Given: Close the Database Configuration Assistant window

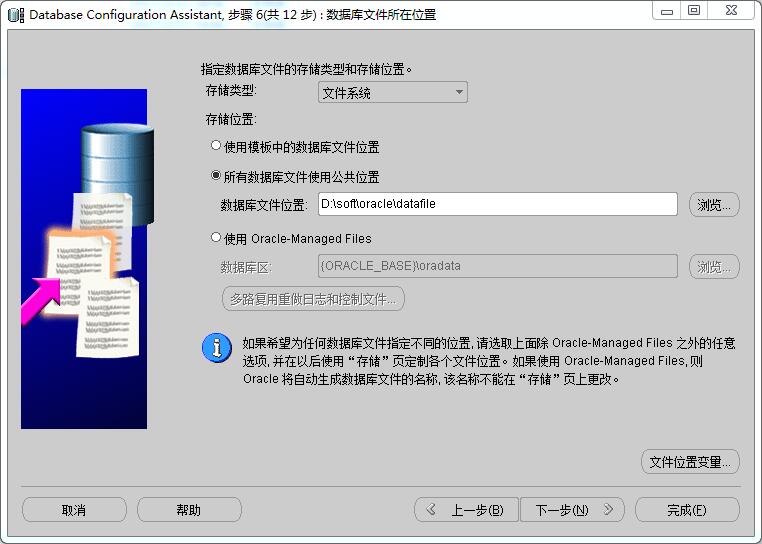Looking at the screenshot, I should (x=731, y=11).
